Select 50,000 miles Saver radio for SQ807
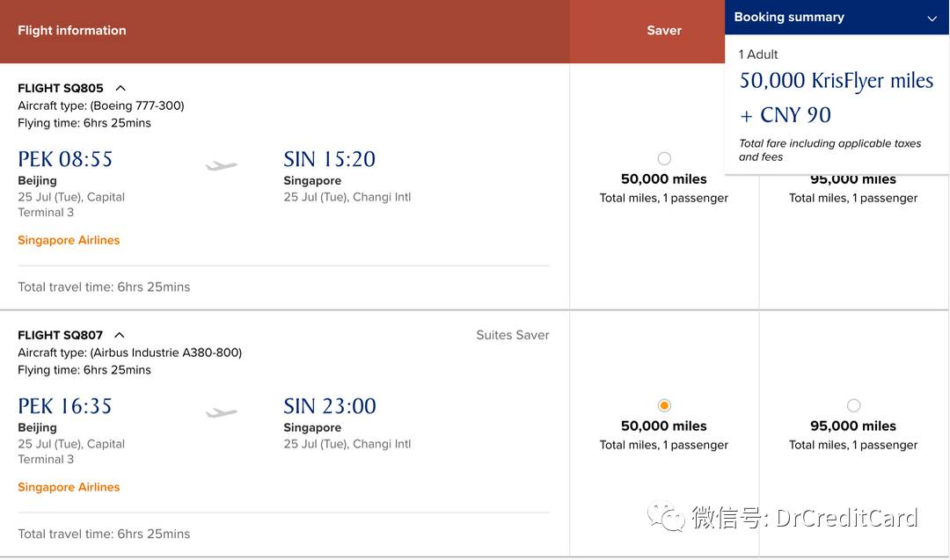Image resolution: width=950 pixels, height=560 pixels. (x=664, y=405)
